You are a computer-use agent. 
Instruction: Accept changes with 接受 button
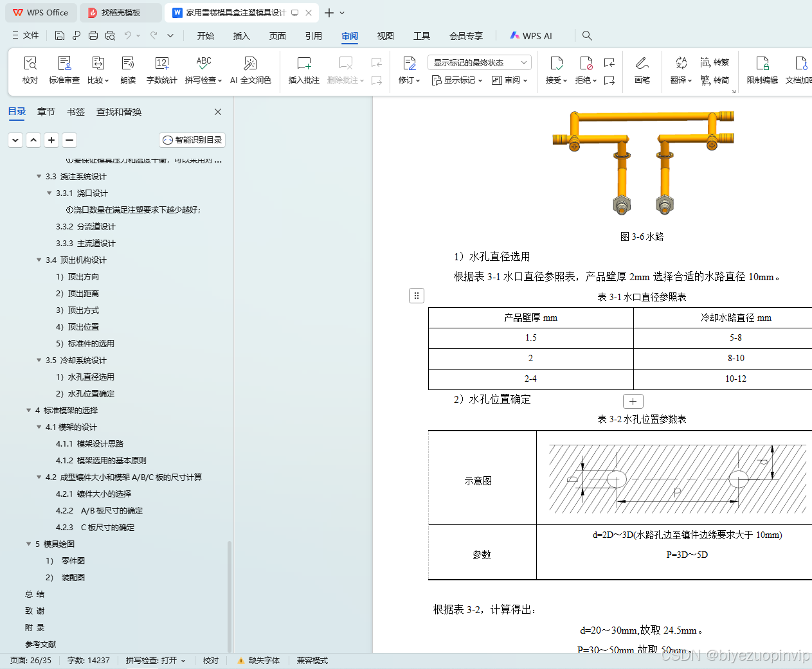pos(556,70)
